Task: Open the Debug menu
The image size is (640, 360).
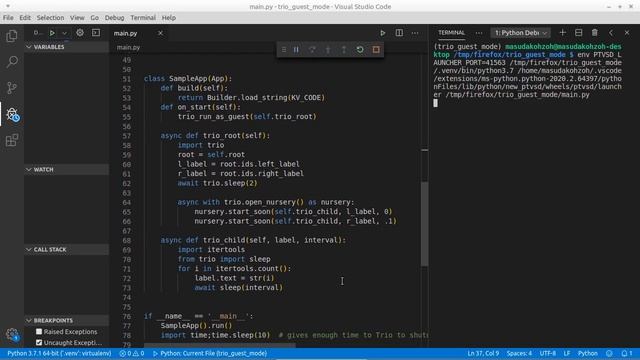Action: (x=114, y=18)
